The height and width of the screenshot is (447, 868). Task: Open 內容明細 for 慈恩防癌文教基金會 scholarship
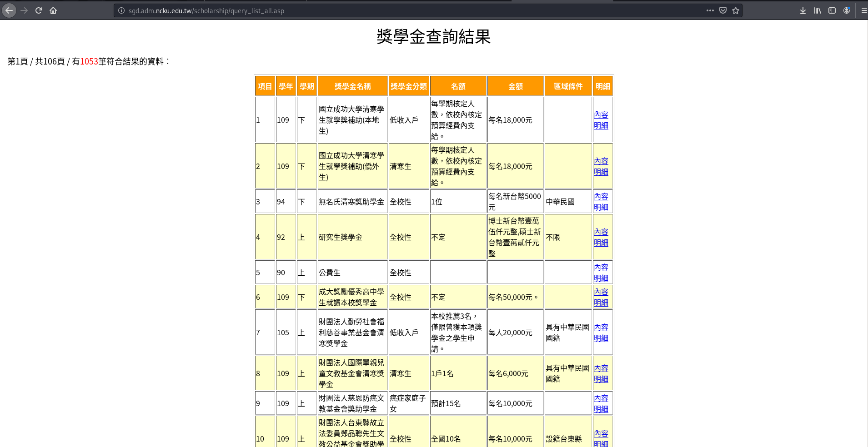point(601,404)
